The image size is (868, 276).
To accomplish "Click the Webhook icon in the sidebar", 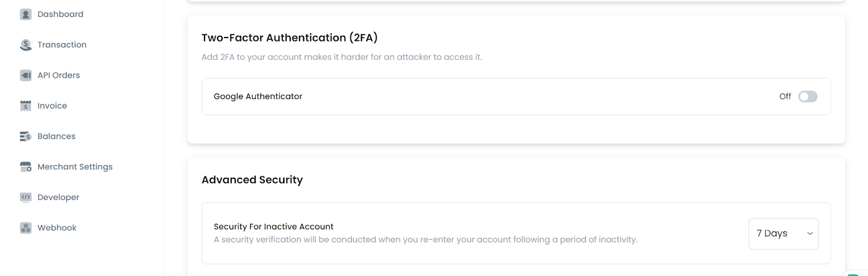I will 25,228.
